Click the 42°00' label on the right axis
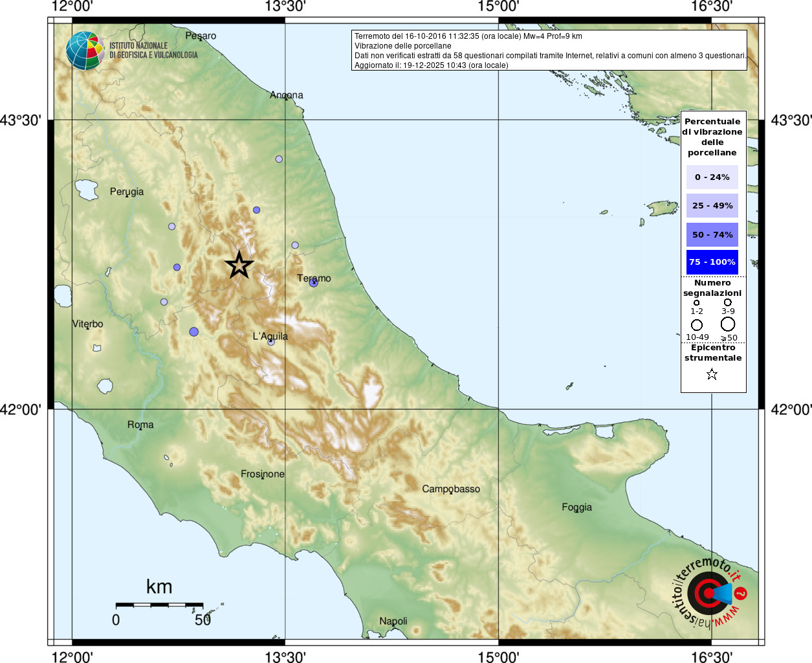The image size is (812, 663). coord(791,409)
